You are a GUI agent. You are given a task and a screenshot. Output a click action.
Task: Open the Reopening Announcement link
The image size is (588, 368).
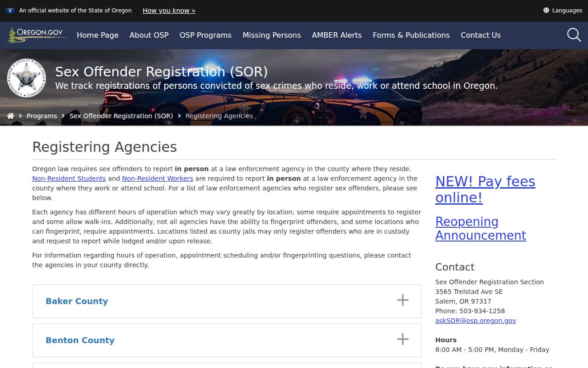[x=481, y=228]
